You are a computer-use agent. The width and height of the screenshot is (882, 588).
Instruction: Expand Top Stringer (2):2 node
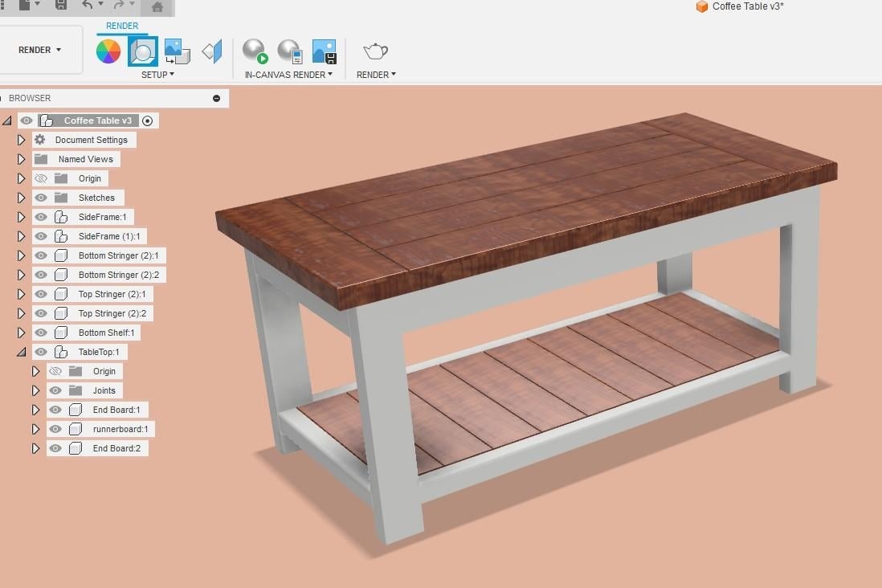(x=21, y=313)
